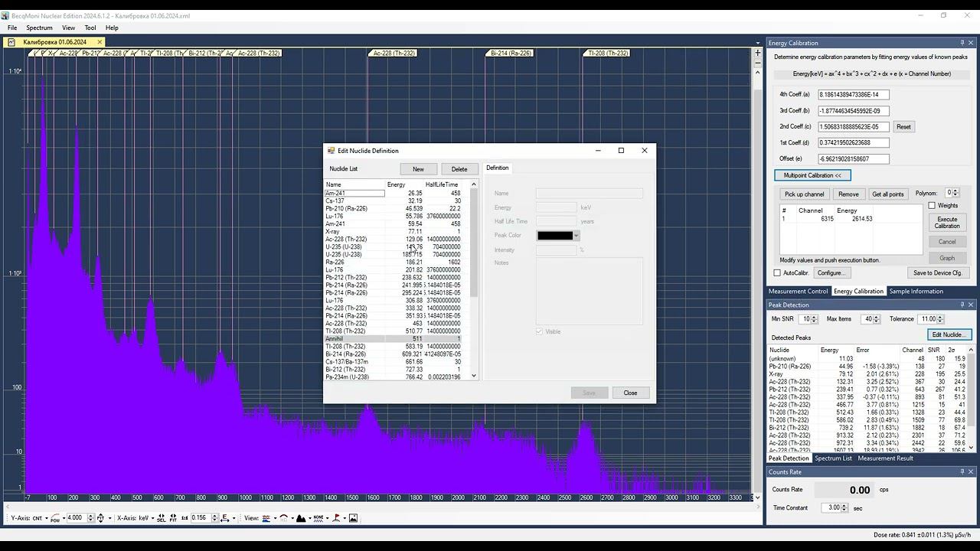The width and height of the screenshot is (980, 551).
Task: Click the ROI arc view icon
Action: click(x=283, y=518)
